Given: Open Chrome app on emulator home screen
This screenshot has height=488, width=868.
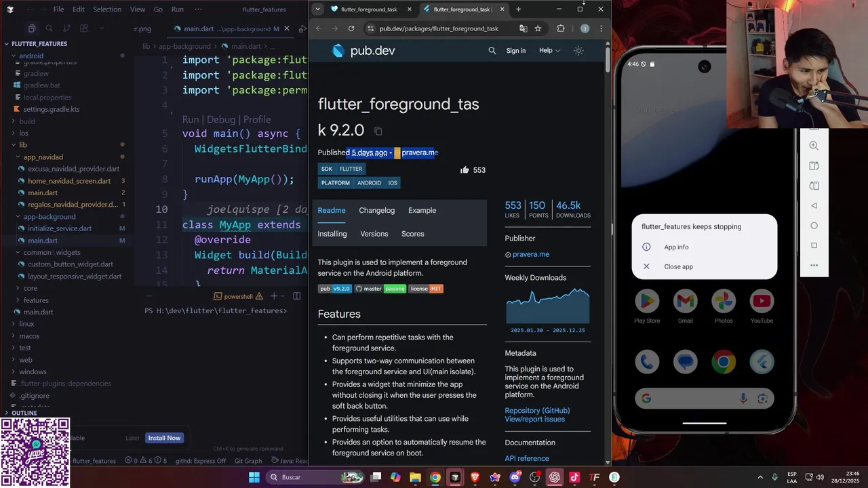Looking at the screenshot, I should coord(724,362).
